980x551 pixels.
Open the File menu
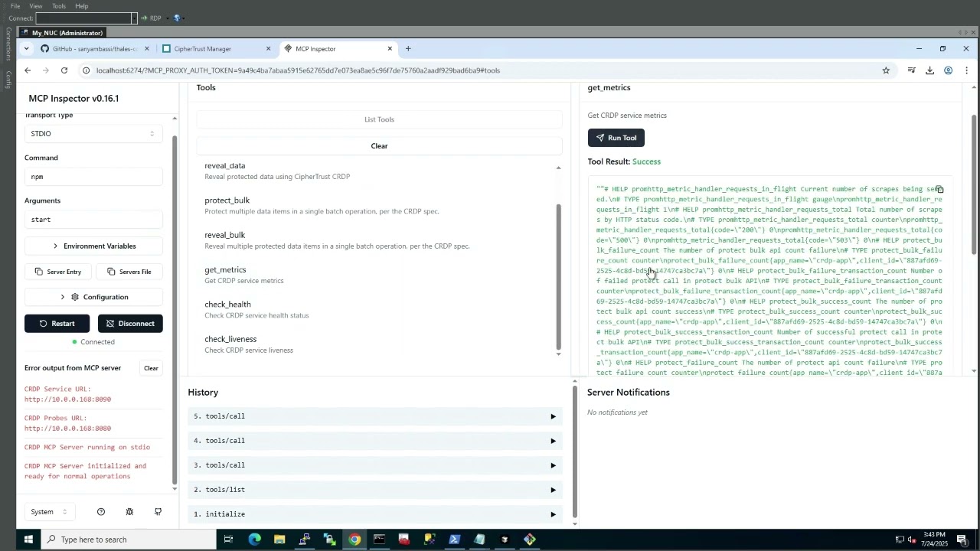coord(15,6)
